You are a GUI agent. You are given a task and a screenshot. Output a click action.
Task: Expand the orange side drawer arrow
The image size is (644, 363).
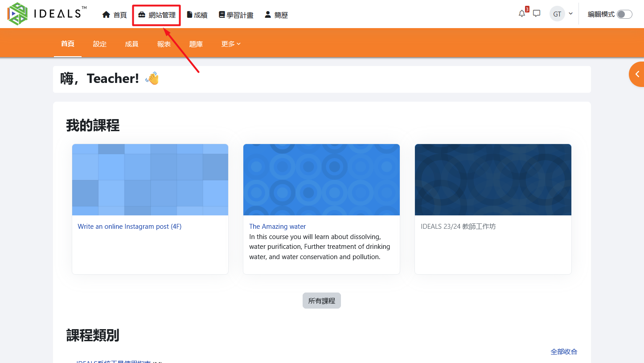(637, 74)
